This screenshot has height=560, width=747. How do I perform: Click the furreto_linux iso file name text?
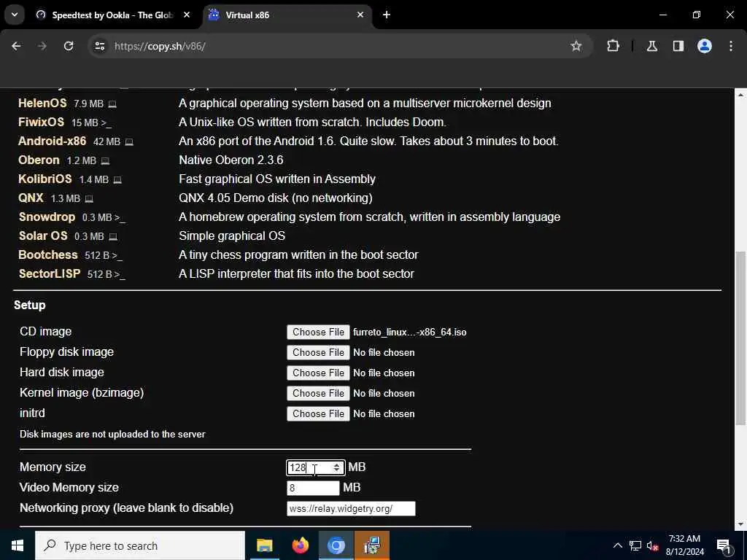click(x=410, y=332)
